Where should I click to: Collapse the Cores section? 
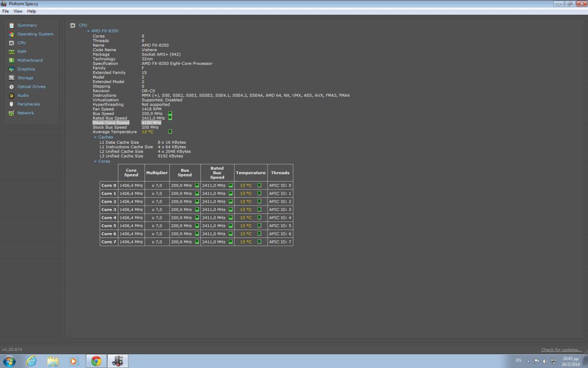point(96,161)
